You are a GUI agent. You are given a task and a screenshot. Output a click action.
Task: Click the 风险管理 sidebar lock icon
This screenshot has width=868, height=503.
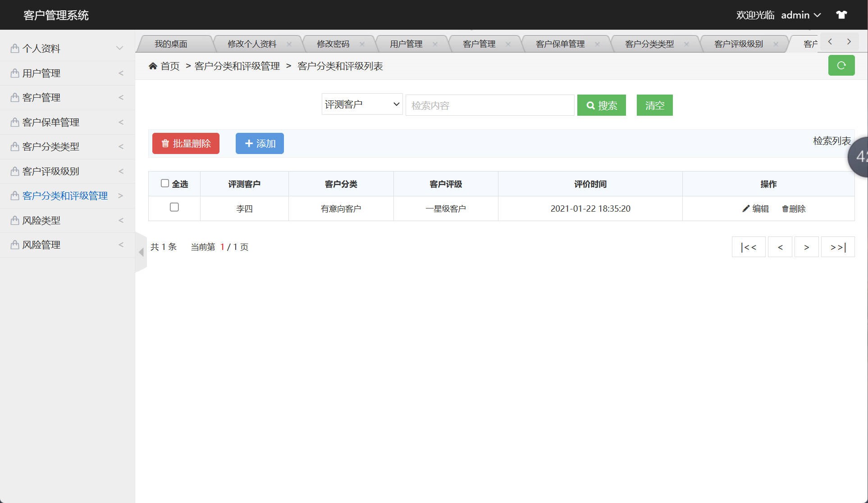tap(14, 245)
